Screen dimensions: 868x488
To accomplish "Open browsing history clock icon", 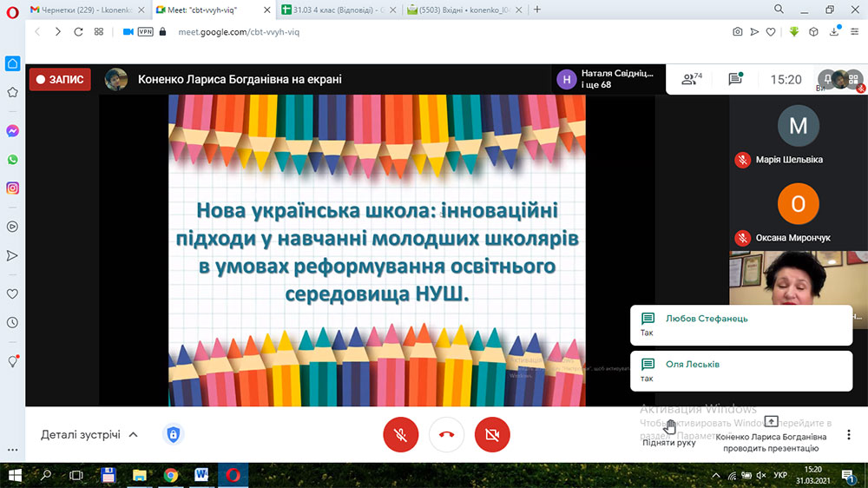I will pyautogui.click(x=12, y=322).
